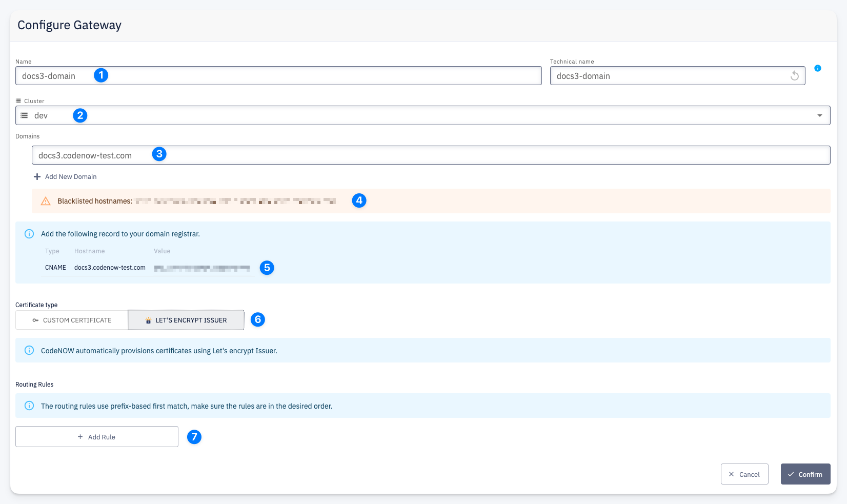Add a routing rule
Screen dimensions: 847x504
click(97, 437)
